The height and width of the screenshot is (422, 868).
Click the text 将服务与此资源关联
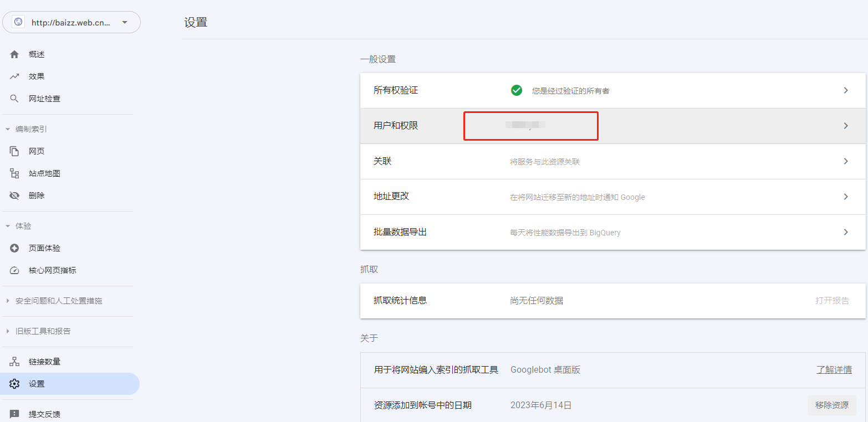coord(545,162)
